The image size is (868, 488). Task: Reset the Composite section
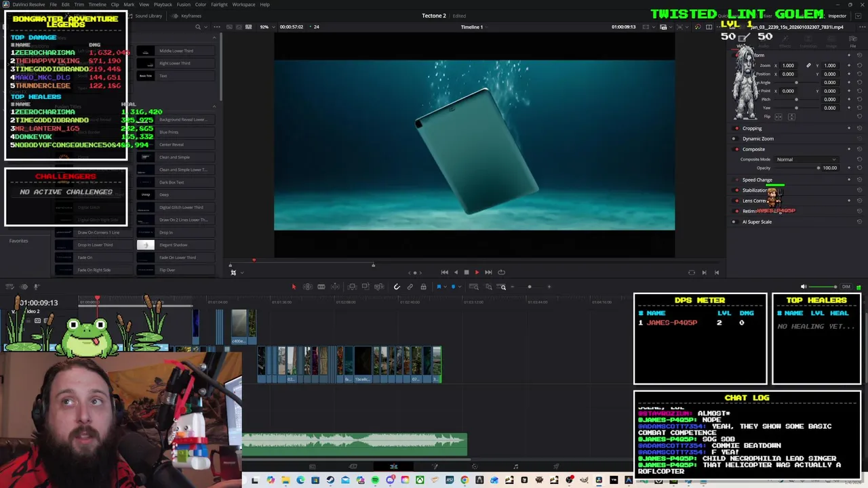point(859,149)
